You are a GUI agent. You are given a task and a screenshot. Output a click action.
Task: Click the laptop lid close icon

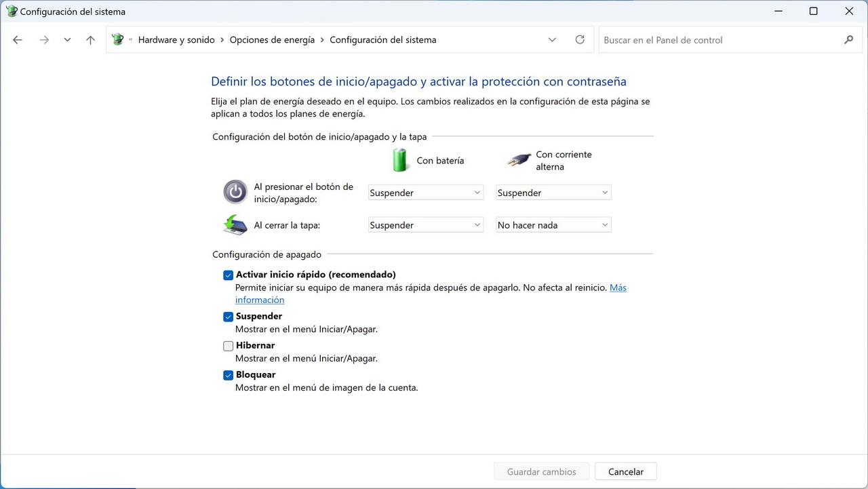point(235,224)
